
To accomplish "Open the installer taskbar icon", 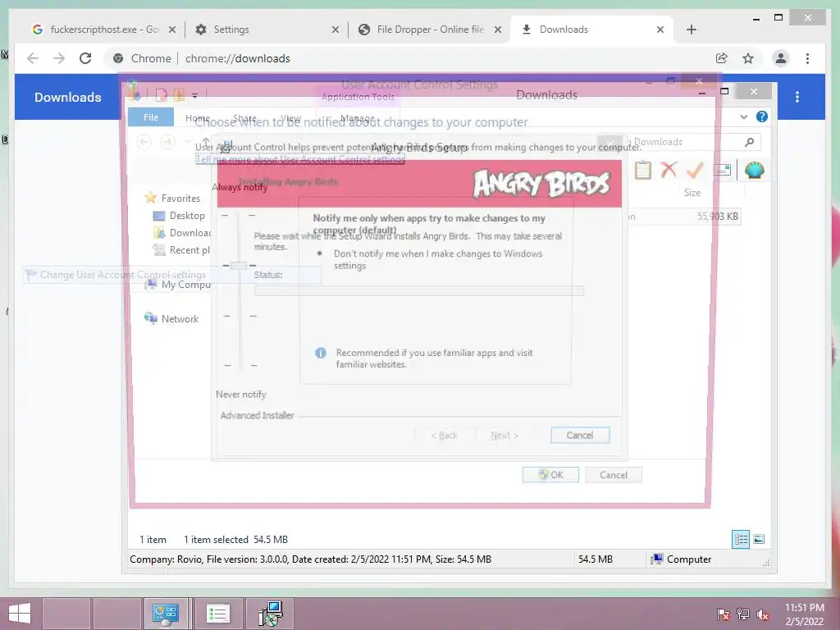I will (x=270, y=614).
